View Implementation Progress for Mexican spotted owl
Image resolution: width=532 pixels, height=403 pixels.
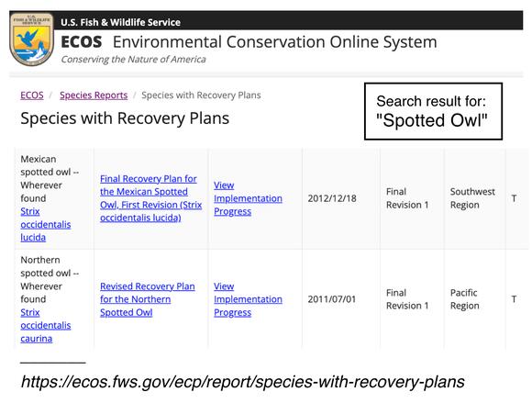248,198
